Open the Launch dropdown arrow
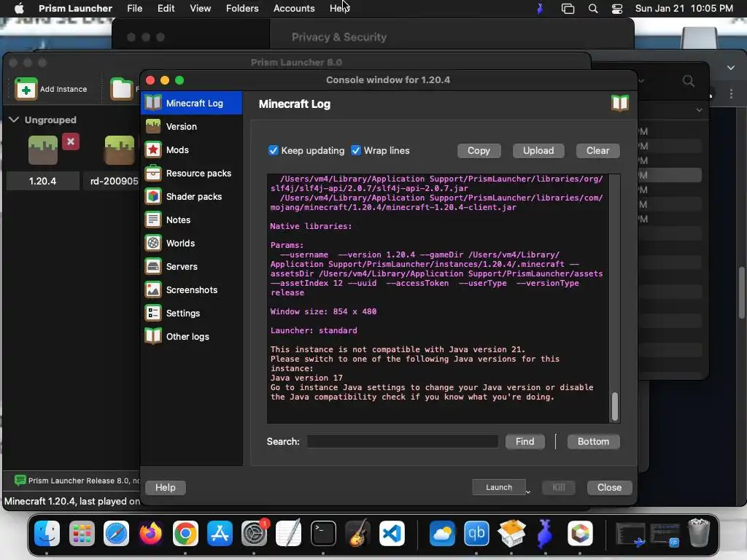Screen dimensions: 747x560 (528, 491)
